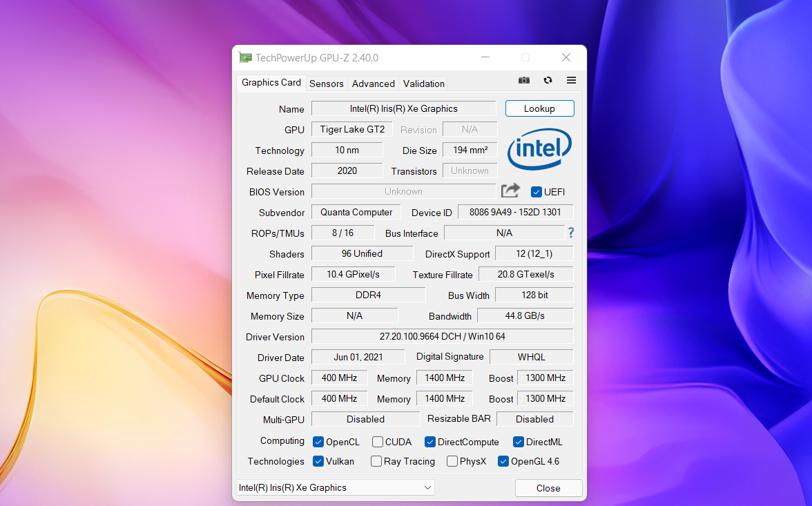
Task: Click the Default Clock row Memory field
Action: click(x=445, y=399)
